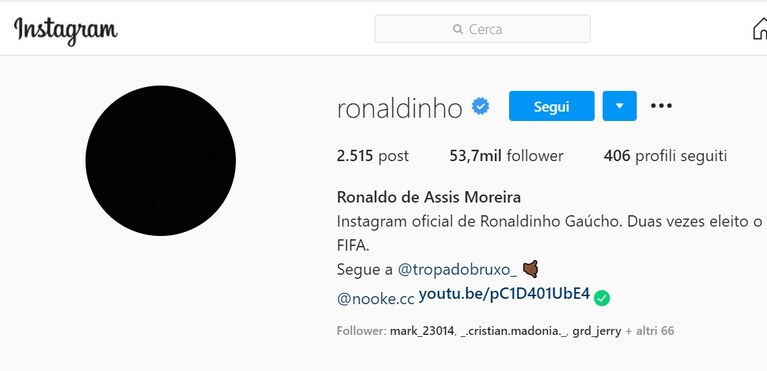Open the 53,7mil follower list

pyautogui.click(x=506, y=156)
